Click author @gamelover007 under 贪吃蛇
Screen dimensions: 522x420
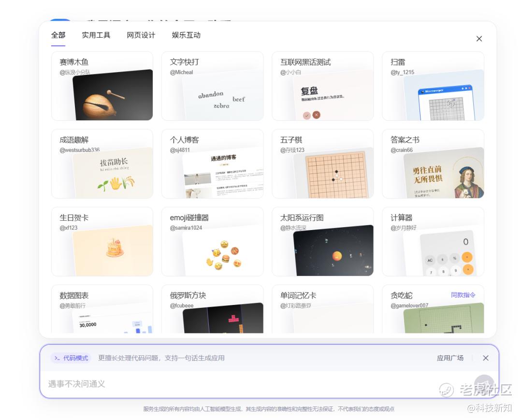coord(409,305)
